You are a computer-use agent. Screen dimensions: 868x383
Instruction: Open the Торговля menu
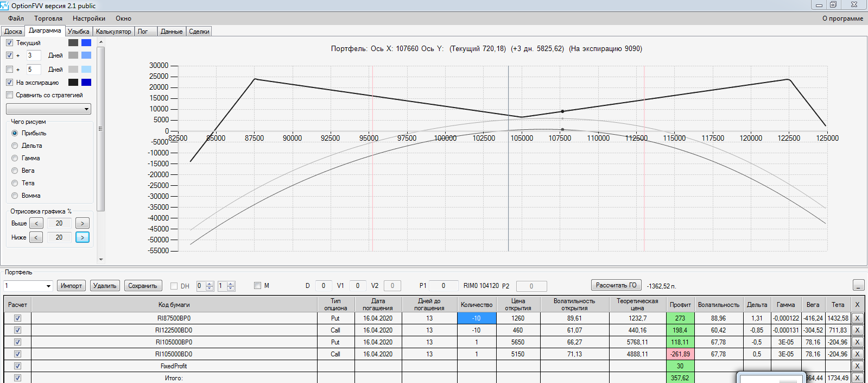(x=48, y=18)
